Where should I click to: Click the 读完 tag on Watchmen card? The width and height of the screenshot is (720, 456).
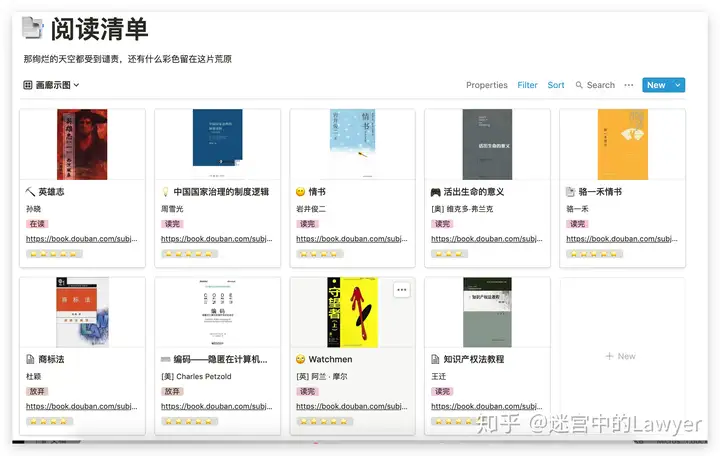point(307,391)
